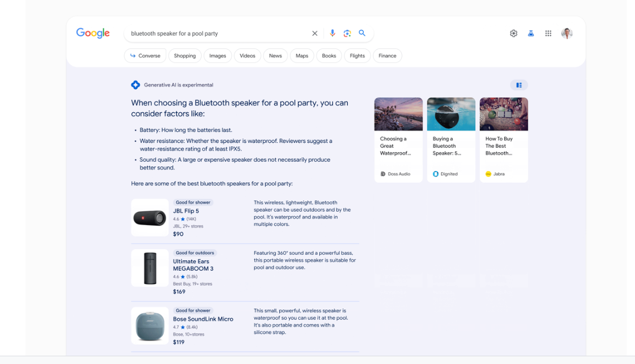
Task: Open Bose SoundLink Micro image
Action: 150,325
